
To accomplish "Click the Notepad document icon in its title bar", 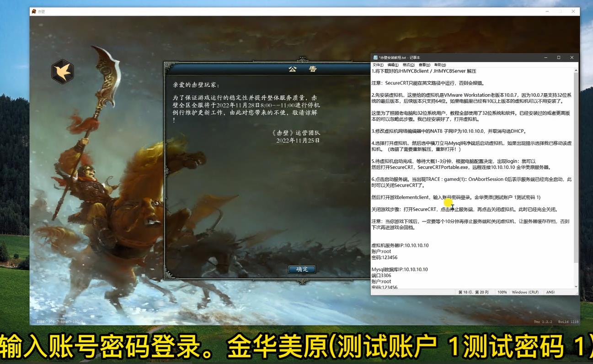I will [x=375, y=58].
